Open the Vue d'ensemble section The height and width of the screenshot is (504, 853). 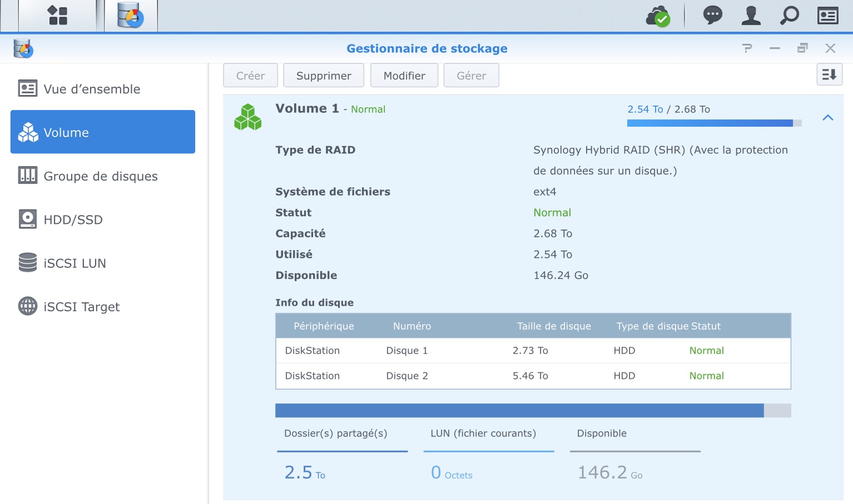coord(103,89)
